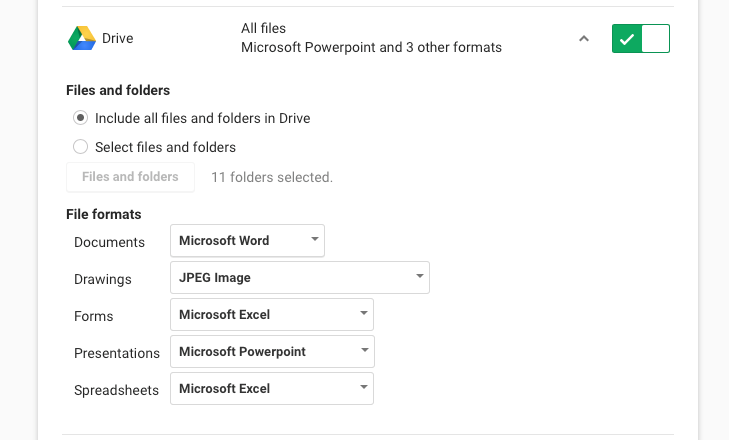
Task: Click the All files summary text
Action: click(x=263, y=28)
